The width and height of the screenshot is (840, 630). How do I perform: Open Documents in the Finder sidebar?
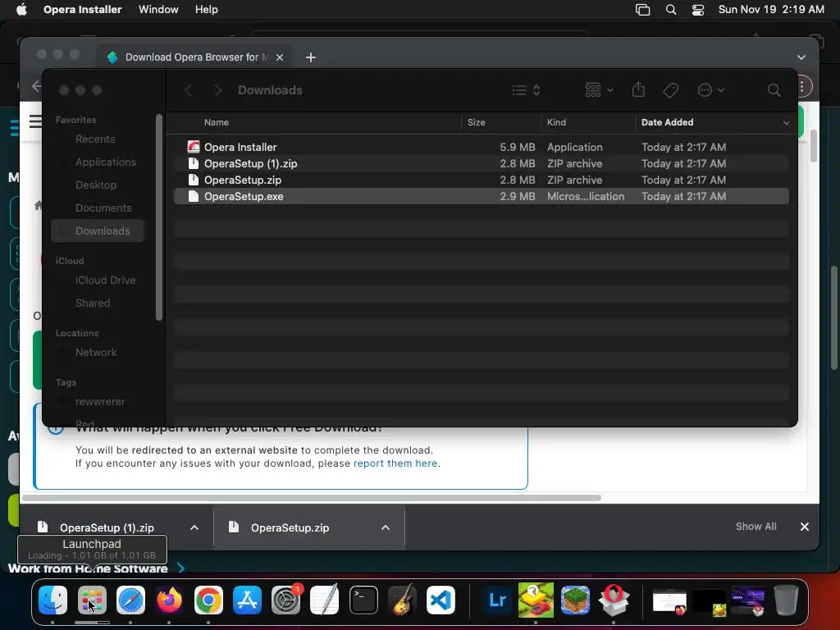tap(103, 208)
